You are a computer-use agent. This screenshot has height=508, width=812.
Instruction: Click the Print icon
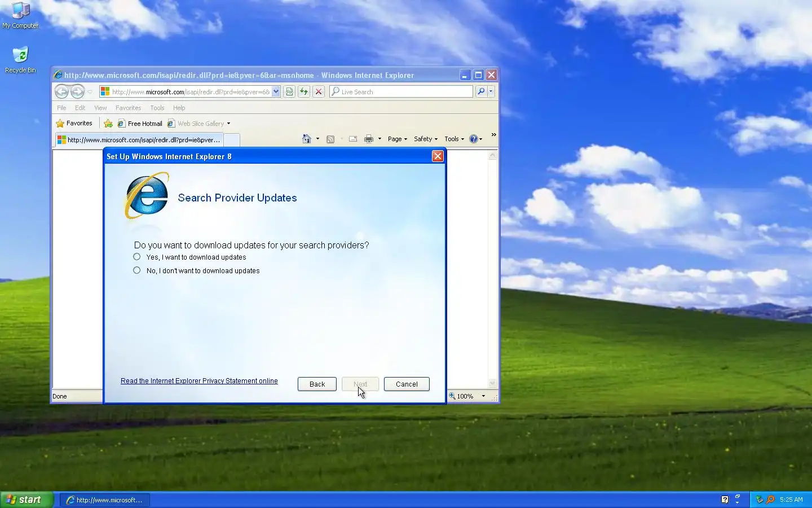369,139
